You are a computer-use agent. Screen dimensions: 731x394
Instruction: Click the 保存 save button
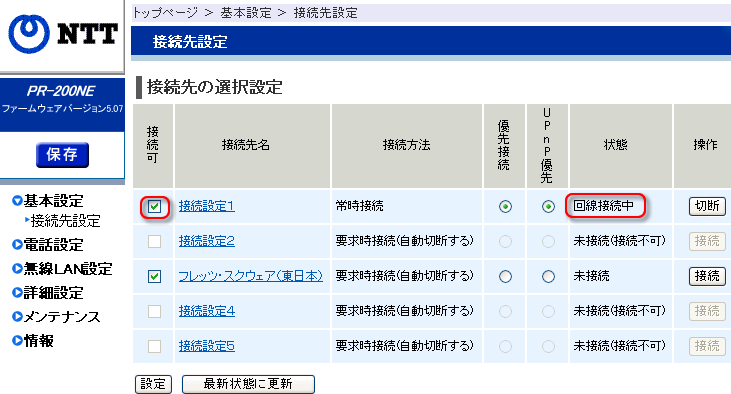pyautogui.click(x=62, y=154)
